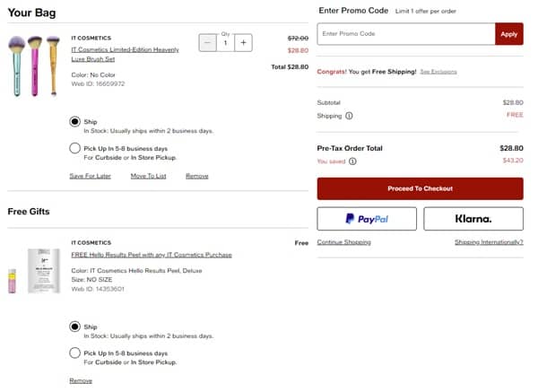The image size is (538, 392).
Task: Open Shipping Internationally link
Action: tap(489, 242)
